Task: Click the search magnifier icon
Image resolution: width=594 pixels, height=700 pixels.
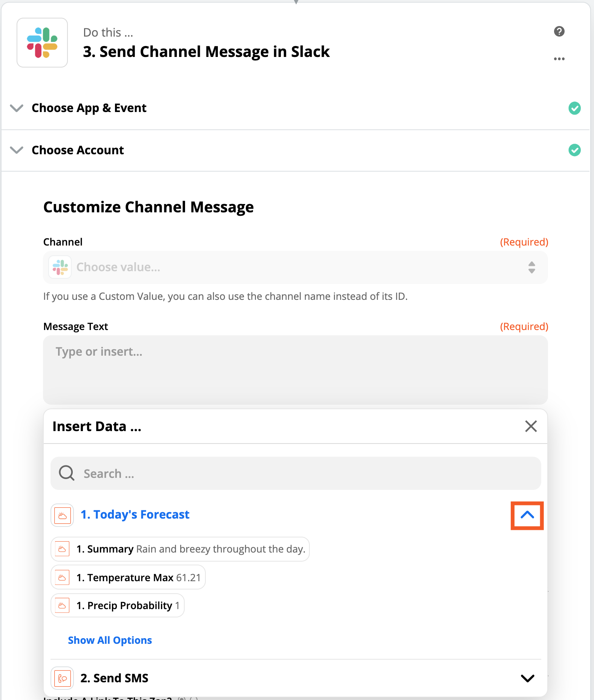Action: pos(67,473)
